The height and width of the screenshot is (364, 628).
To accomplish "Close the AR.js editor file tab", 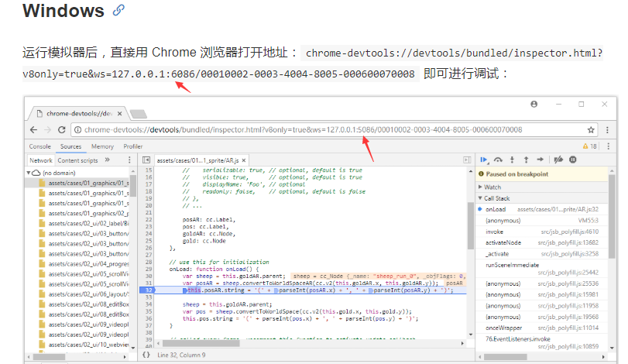I will click(243, 160).
